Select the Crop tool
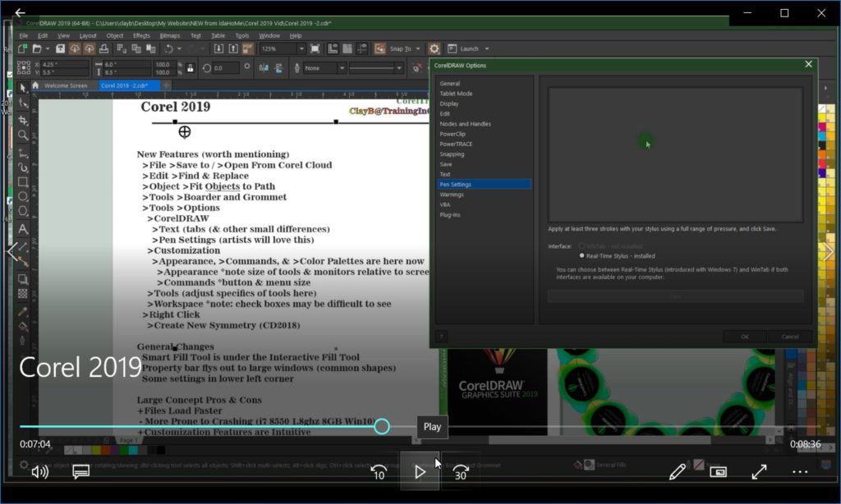The width and height of the screenshot is (841, 504). (x=22, y=120)
